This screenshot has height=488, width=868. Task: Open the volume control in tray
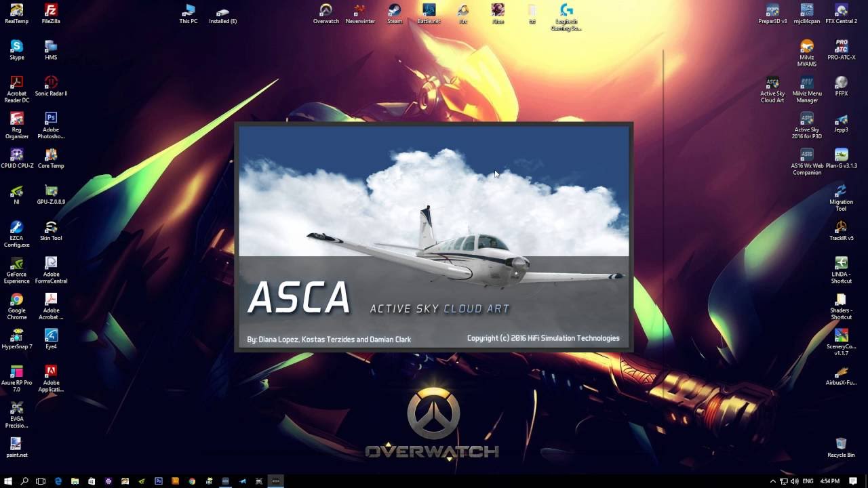(x=794, y=481)
